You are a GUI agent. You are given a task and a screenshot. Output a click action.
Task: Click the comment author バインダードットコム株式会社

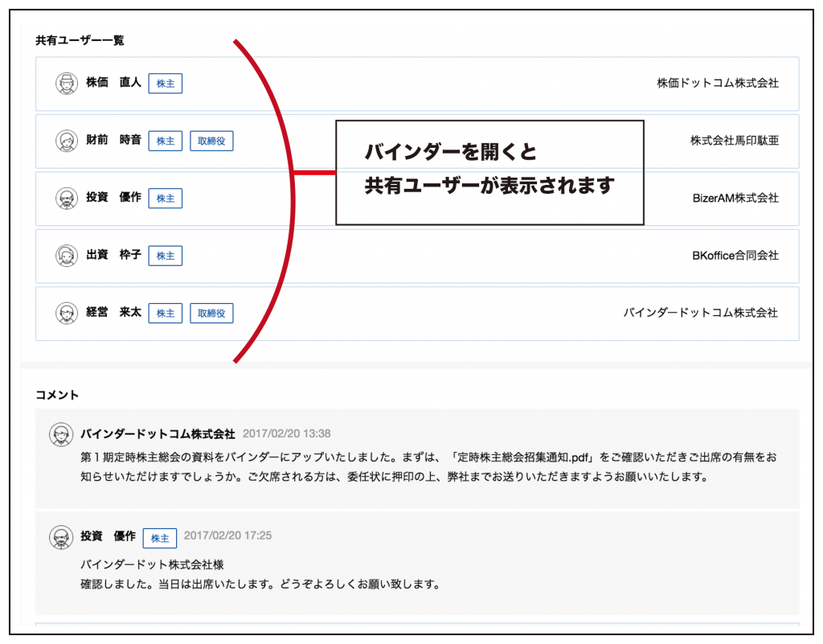click(158, 433)
